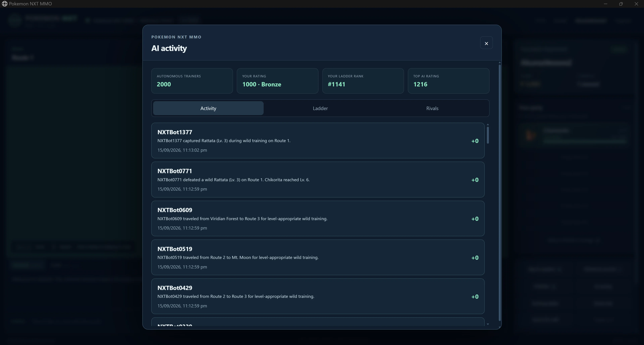Restore down the Pokemon NXT MMO window
Viewport: 644px width, 345px height.
click(x=621, y=4)
